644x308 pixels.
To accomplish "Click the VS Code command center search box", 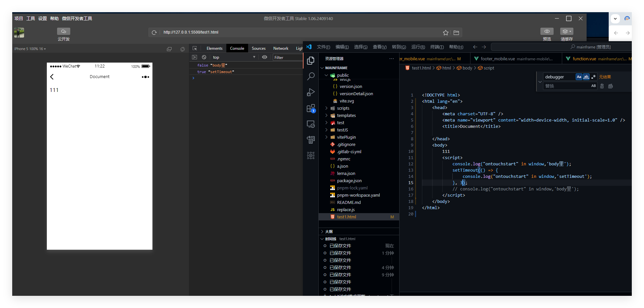I will 561,47.
